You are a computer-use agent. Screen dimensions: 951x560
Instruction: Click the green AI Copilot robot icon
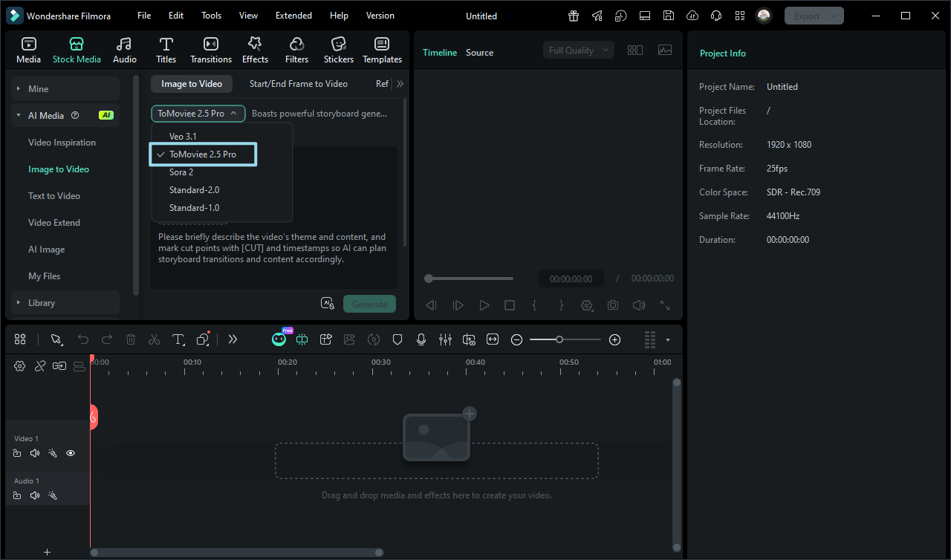tap(279, 339)
